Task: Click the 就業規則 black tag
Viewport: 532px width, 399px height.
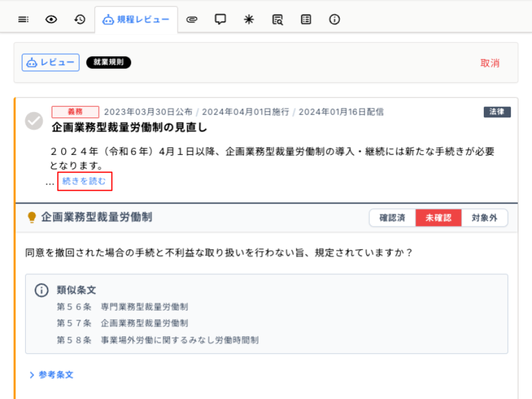Action: pyautogui.click(x=109, y=62)
